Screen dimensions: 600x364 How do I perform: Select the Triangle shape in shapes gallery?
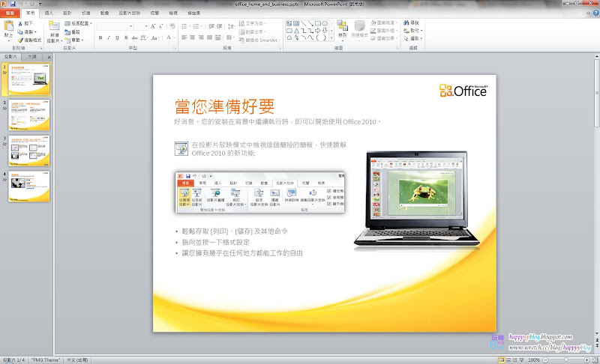pos(296,31)
